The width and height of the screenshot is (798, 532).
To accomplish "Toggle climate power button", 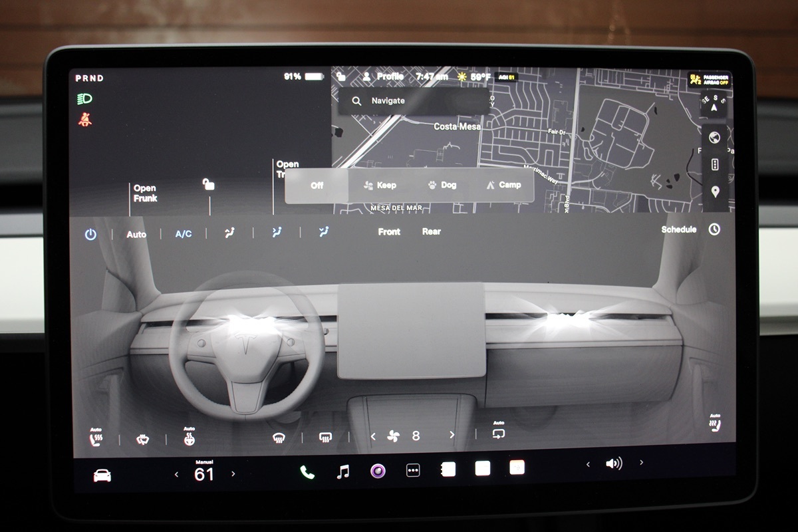I will [x=90, y=235].
